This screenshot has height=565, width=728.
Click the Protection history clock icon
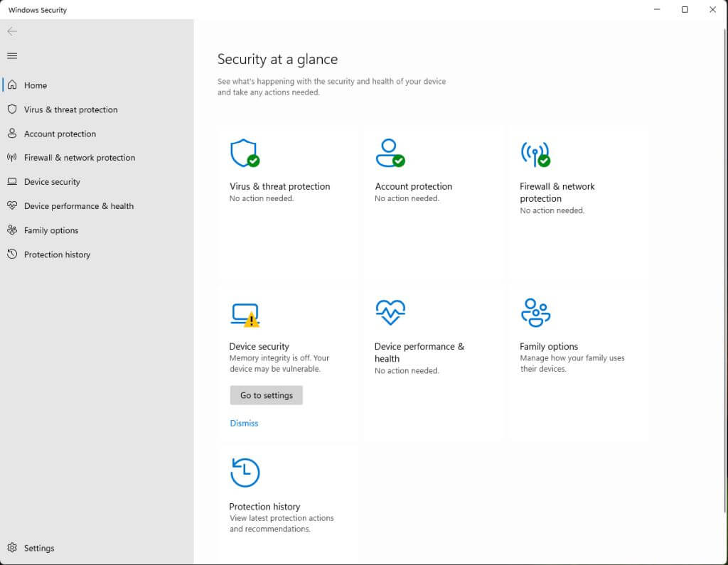[245, 473]
